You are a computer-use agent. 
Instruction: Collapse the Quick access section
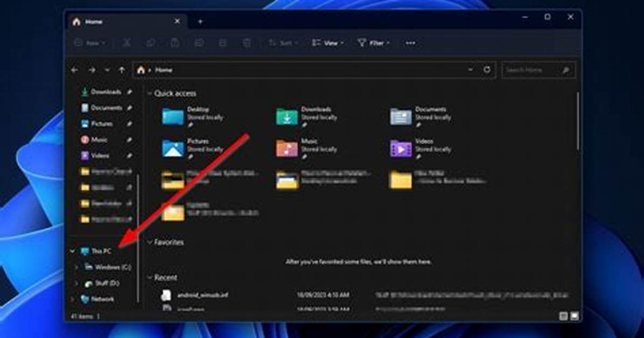pos(150,94)
